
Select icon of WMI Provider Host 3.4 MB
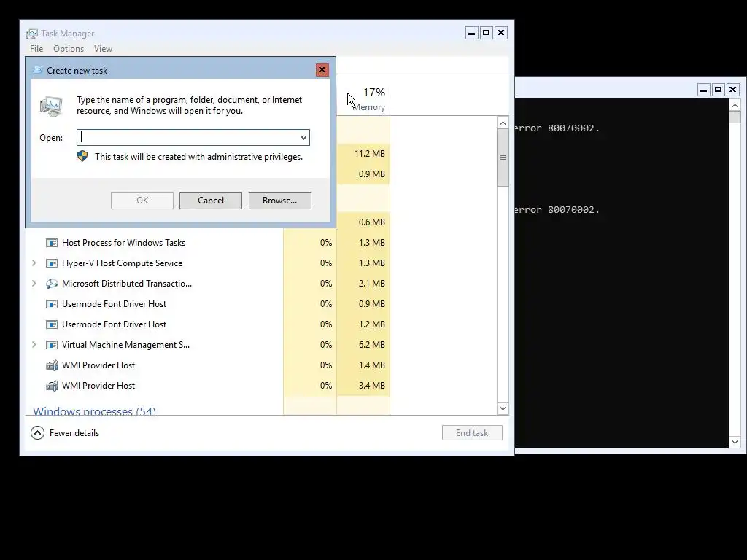click(52, 386)
